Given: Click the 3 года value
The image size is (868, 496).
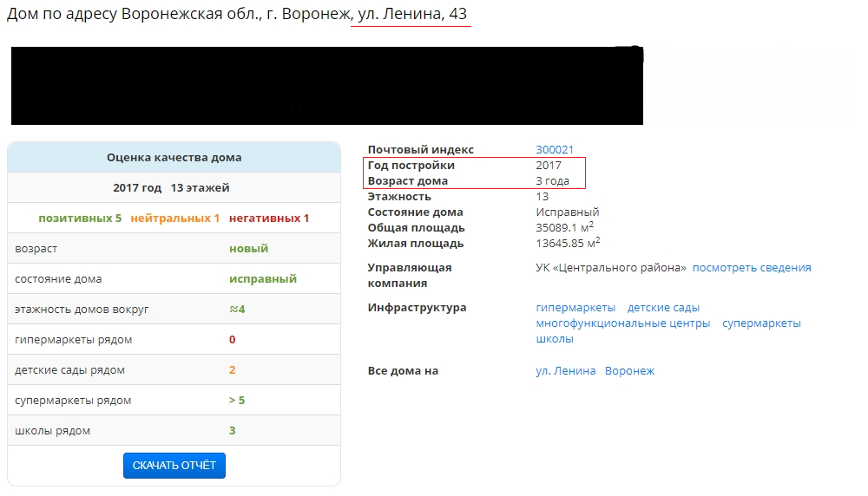Looking at the screenshot, I should [552, 181].
